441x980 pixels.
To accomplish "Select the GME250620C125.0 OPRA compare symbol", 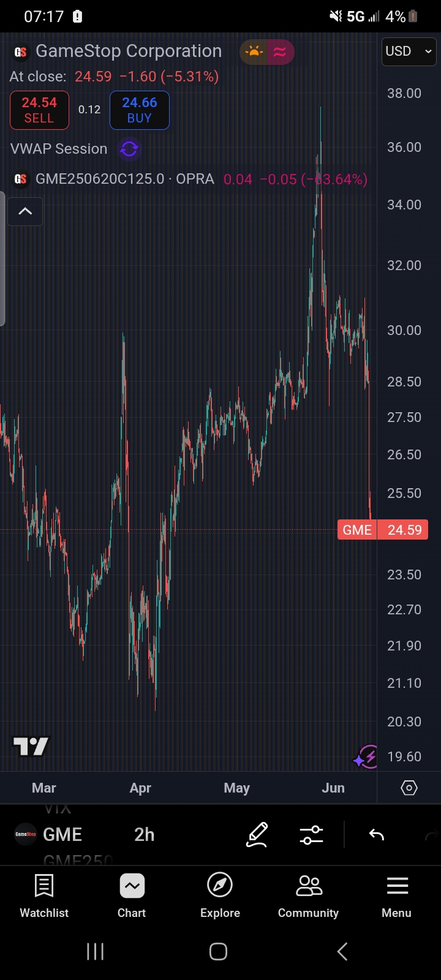I will (x=125, y=179).
